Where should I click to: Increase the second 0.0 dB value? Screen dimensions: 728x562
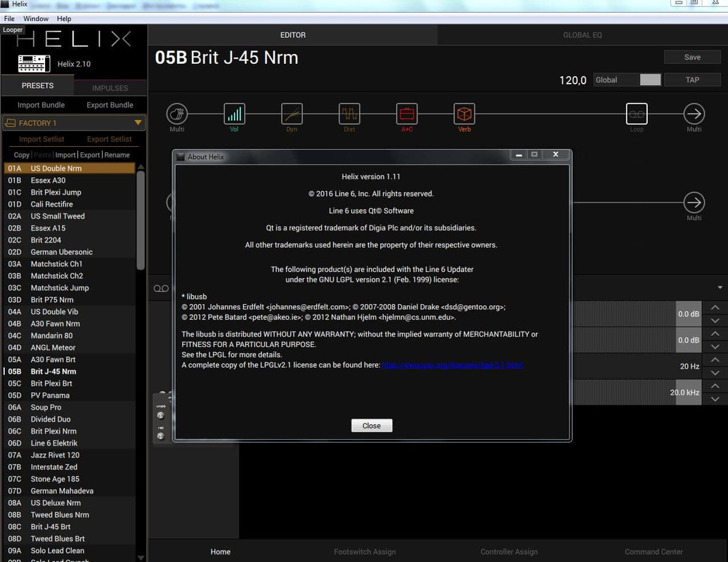point(715,334)
